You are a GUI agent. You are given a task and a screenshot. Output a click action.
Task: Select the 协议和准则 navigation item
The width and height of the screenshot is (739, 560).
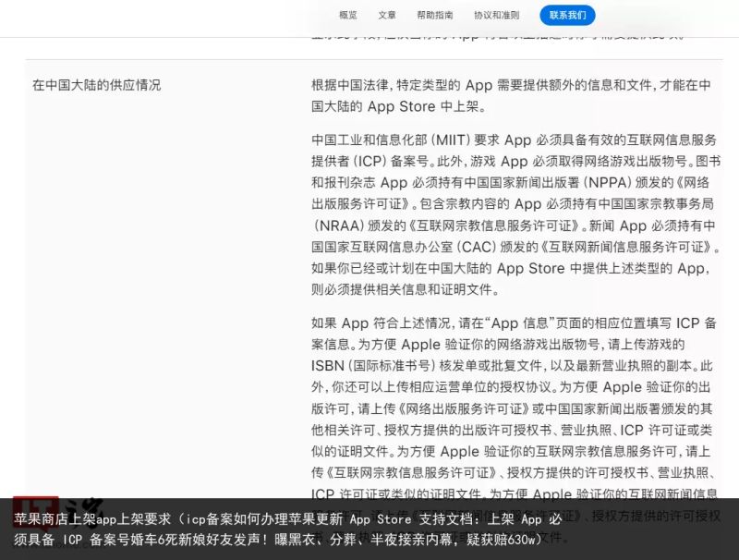coord(496,15)
